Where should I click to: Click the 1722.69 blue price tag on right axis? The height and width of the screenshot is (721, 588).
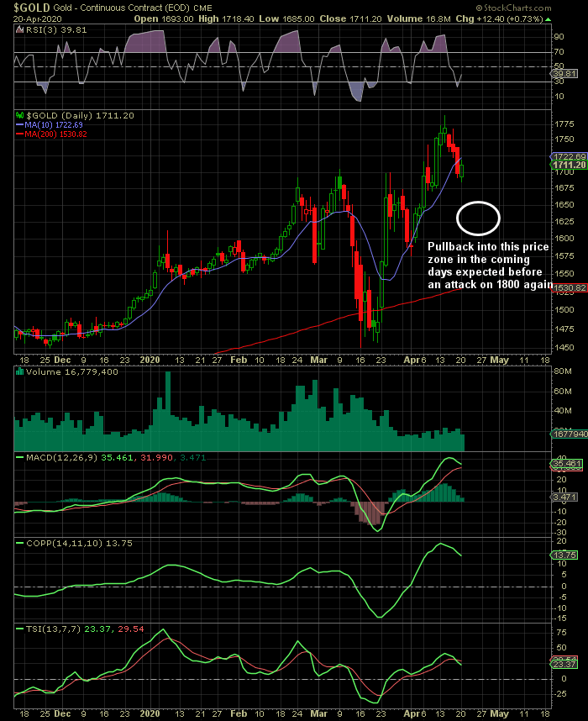(570, 157)
